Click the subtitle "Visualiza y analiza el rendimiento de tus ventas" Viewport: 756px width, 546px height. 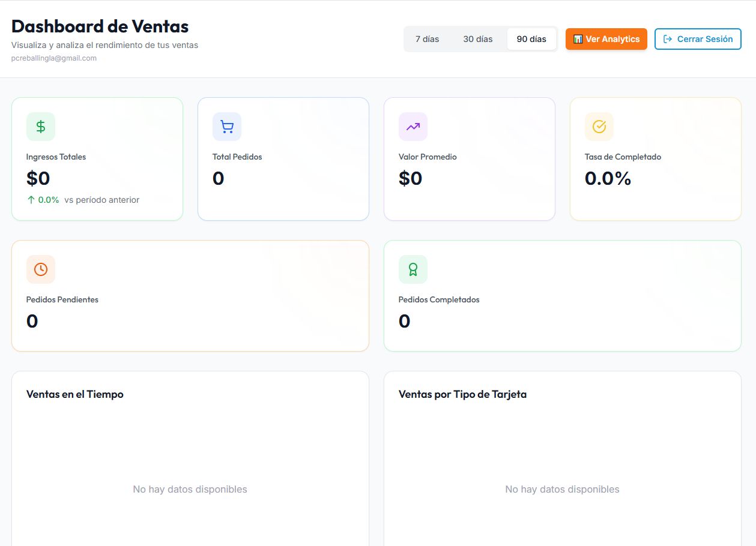(104, 45)
